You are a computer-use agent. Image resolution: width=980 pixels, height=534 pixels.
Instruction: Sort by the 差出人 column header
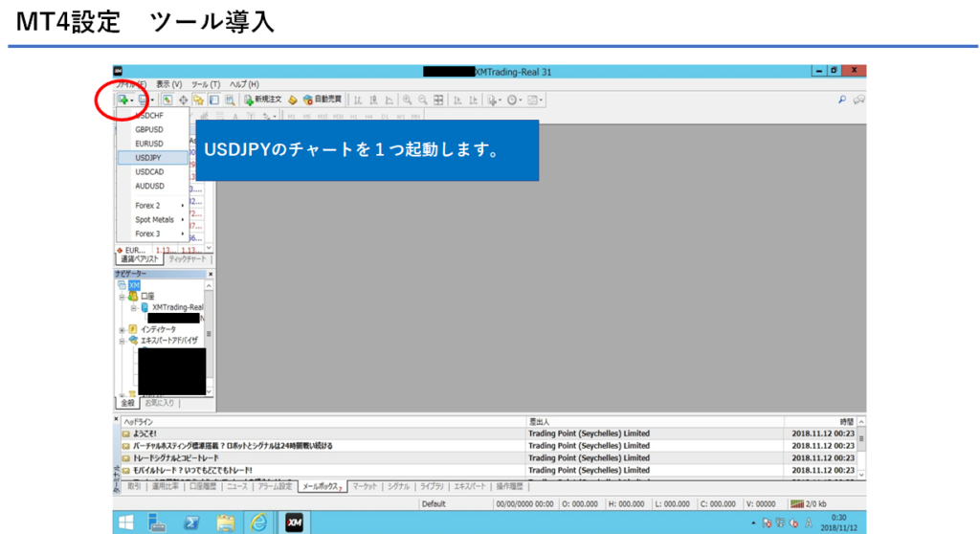point(655,421)
